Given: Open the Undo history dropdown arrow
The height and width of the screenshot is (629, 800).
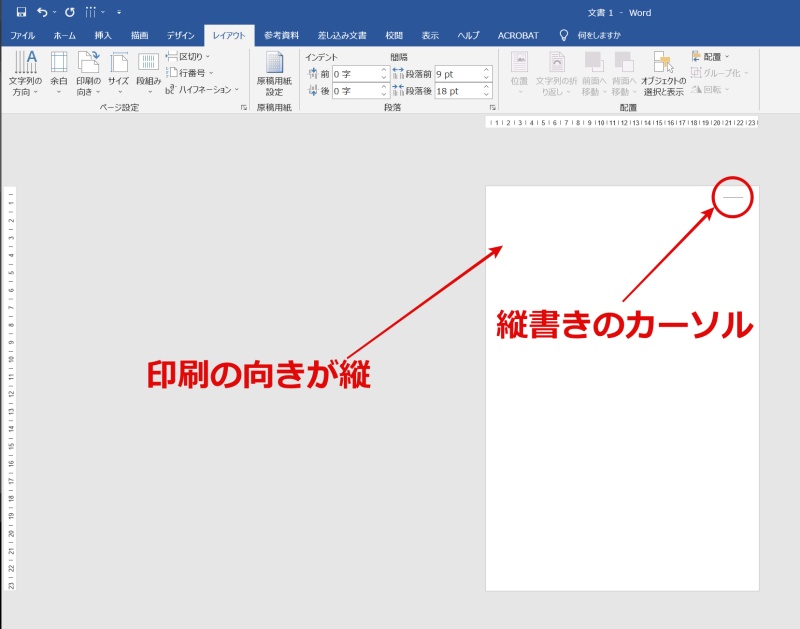Looking at the screenshot, I should (54, 12).
